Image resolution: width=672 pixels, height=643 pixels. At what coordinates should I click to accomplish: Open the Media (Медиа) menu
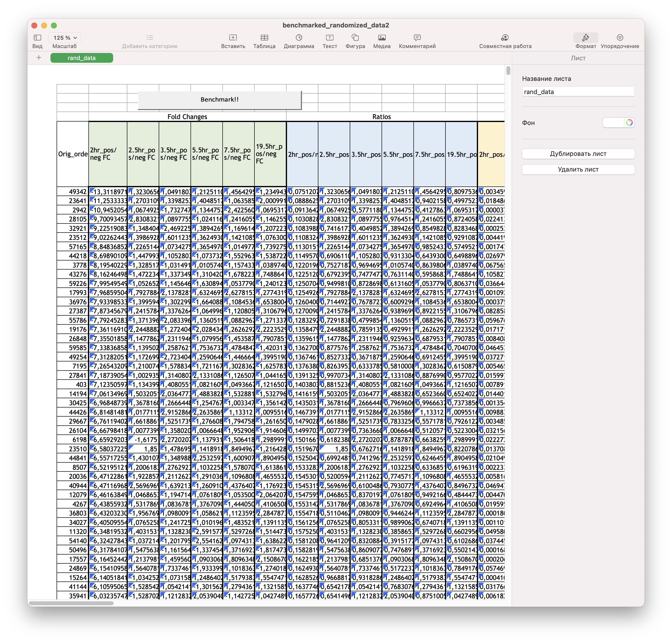[382, 38]
